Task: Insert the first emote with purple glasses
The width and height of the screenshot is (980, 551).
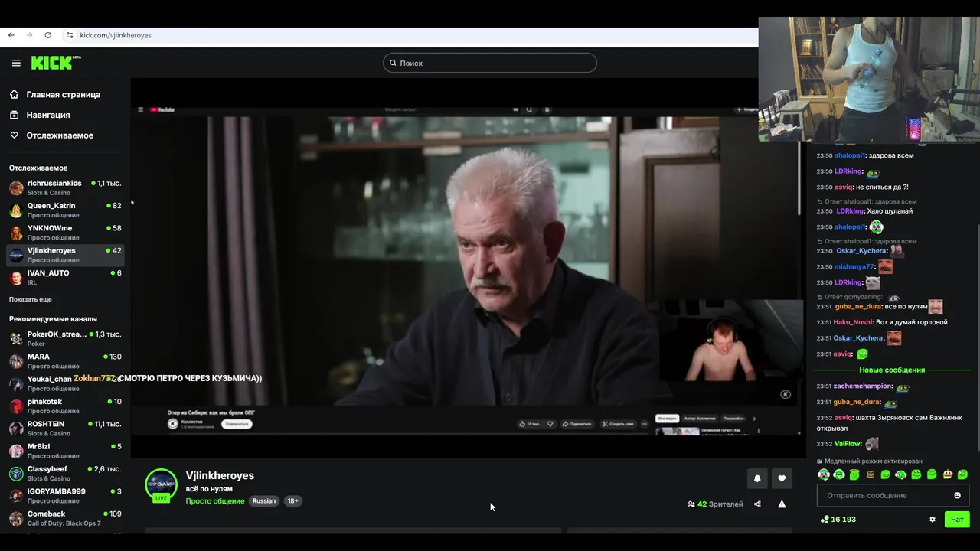Action: [x=824, y=474]
